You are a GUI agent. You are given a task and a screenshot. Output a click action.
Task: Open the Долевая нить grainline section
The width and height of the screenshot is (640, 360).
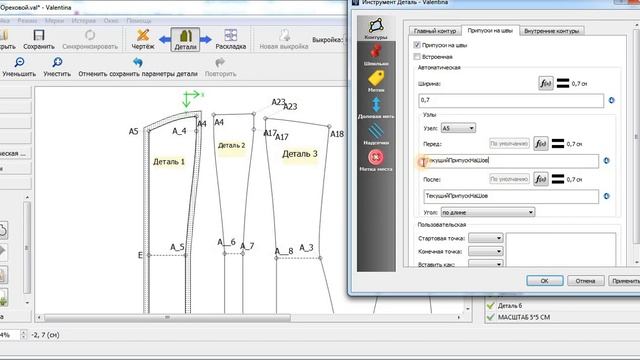tap(376, 108)
